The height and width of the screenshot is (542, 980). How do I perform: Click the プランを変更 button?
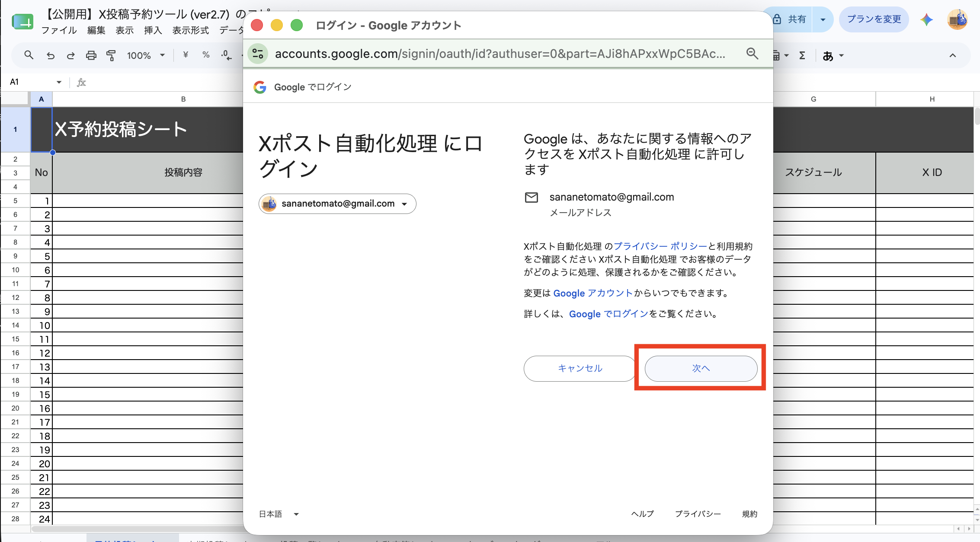click(874, 19)
